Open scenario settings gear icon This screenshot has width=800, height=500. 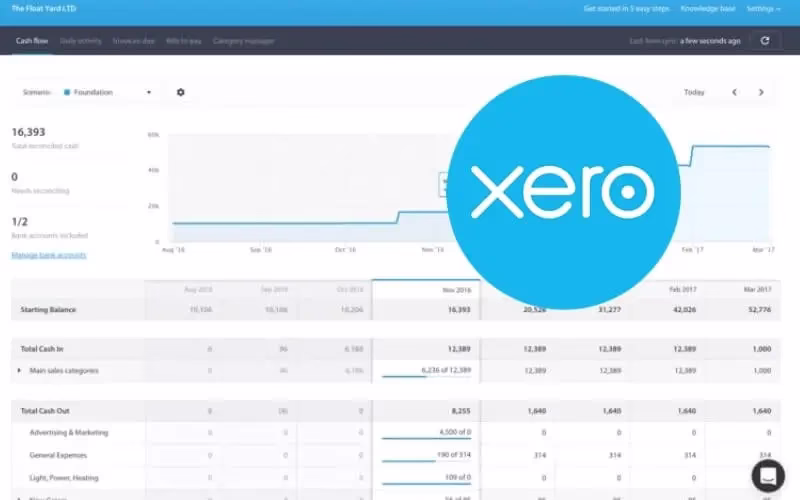(181, 92)
